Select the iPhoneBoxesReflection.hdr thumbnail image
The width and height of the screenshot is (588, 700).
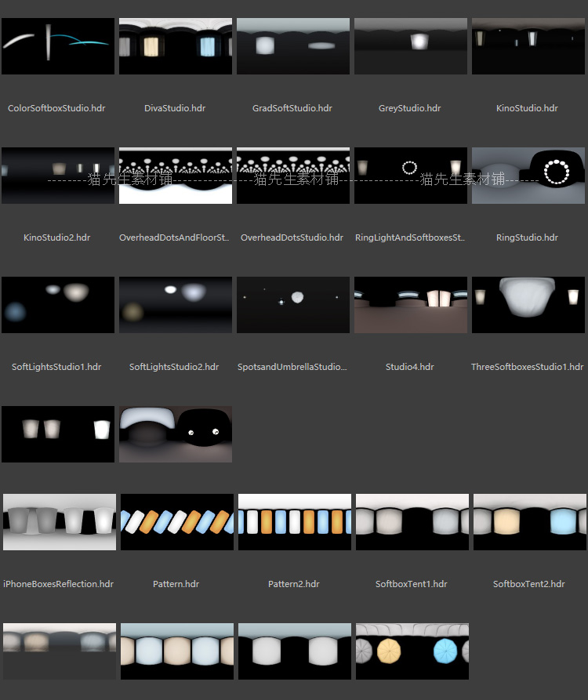coord(60,522)
